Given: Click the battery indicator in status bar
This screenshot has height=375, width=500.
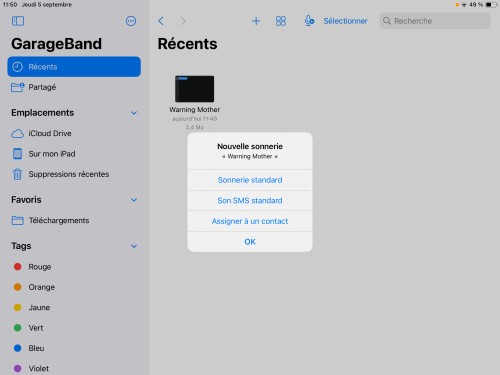Looking at the screenshot, I should point(491,5).
